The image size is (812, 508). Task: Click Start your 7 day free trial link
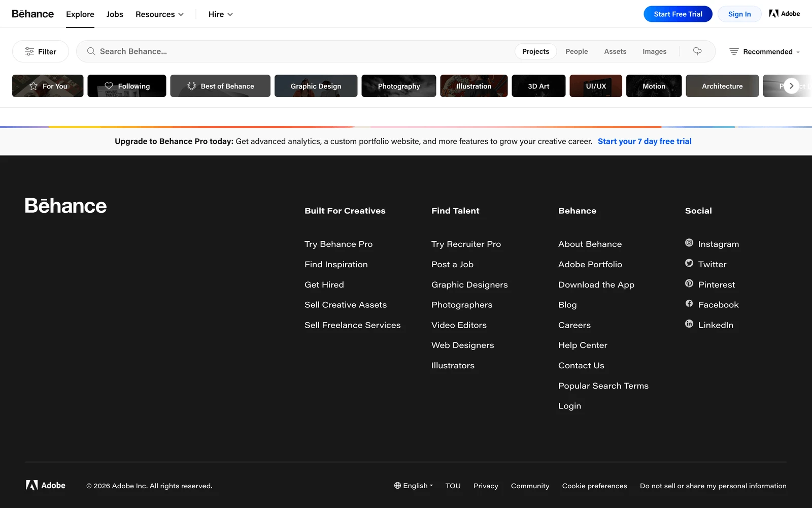(645, 141)
